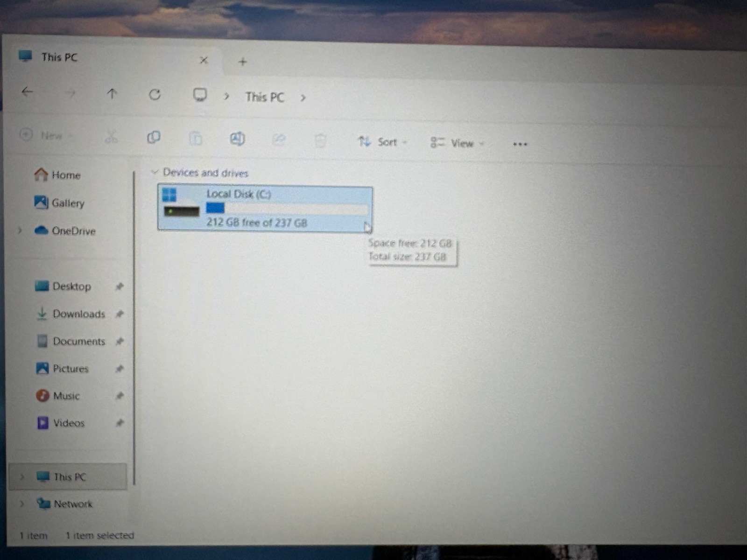Screen dimensions: 747x560
Task: Click chevron after This PC in address bar
Action: (x=303, y=98)
